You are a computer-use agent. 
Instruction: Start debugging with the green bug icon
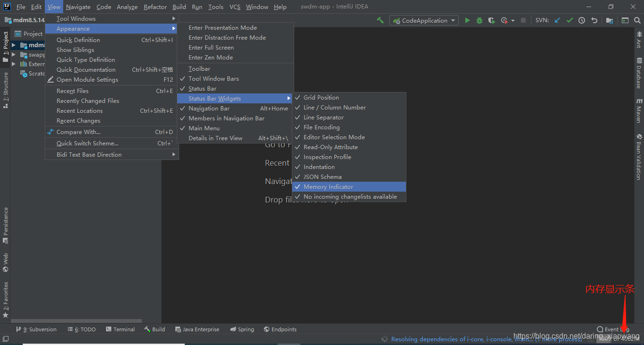[x=479, y=20]
